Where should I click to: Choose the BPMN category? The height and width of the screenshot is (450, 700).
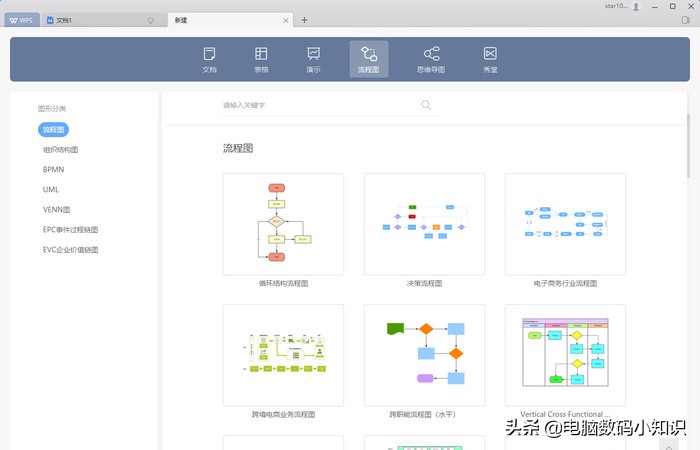coord(54,169)
